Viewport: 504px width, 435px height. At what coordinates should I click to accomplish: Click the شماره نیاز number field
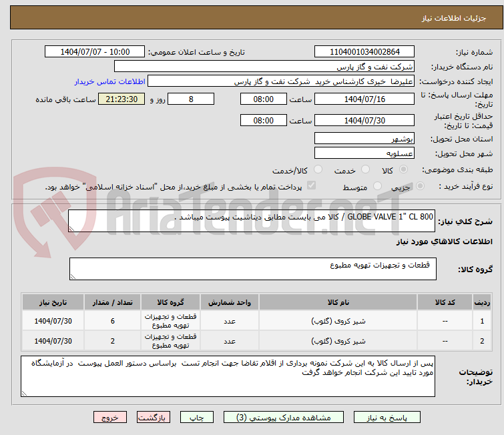364,52
